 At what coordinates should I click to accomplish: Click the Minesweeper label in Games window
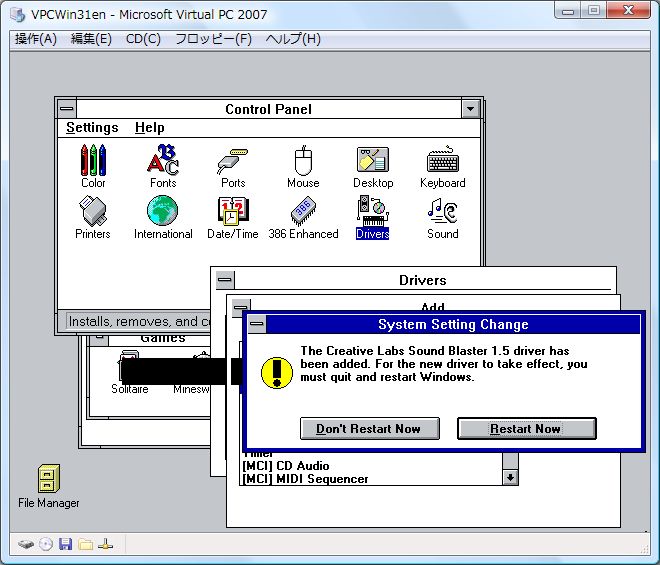pyautogui.click(x=192, y=389)
